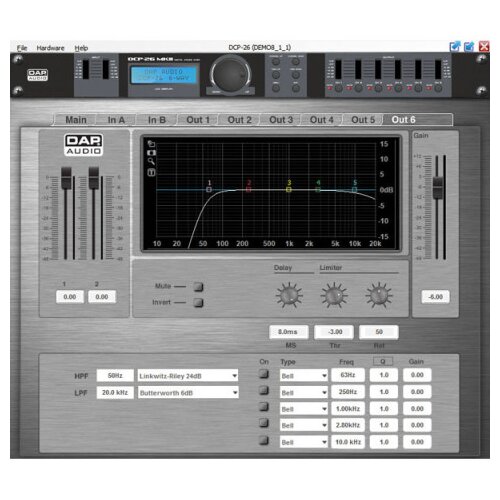
Task: Click the bottom icon in EQ graph toolbar
Action: click(151, 172)
